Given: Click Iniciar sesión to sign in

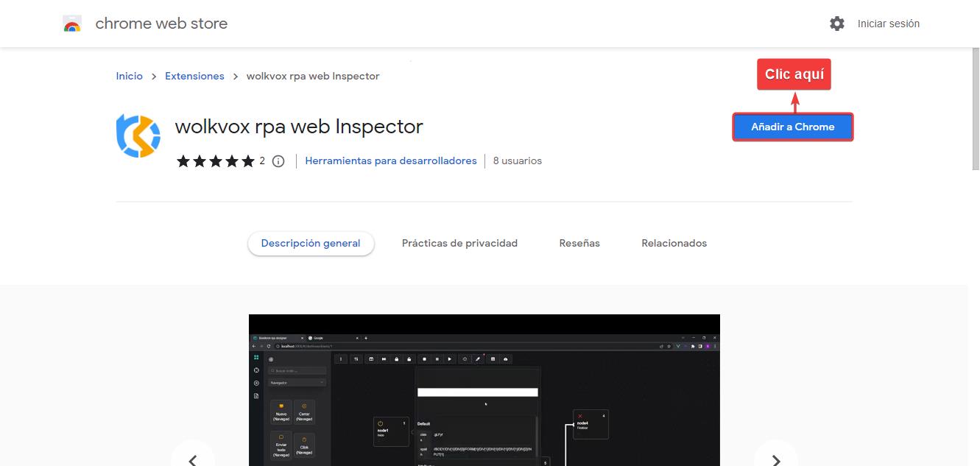Looking at the screenshot, I should coord(889,24).
